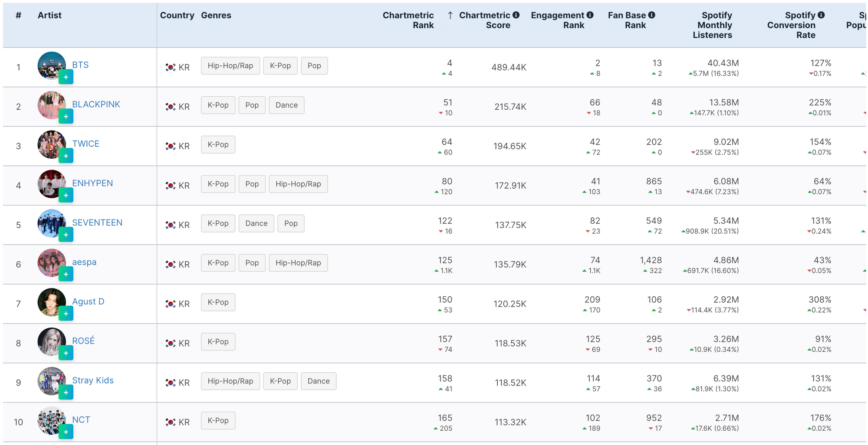The image size is (868, 445).
Task: Sort by Spotify Monthly Listeners column
Action: pyautogui.click(x=713, y=25)
